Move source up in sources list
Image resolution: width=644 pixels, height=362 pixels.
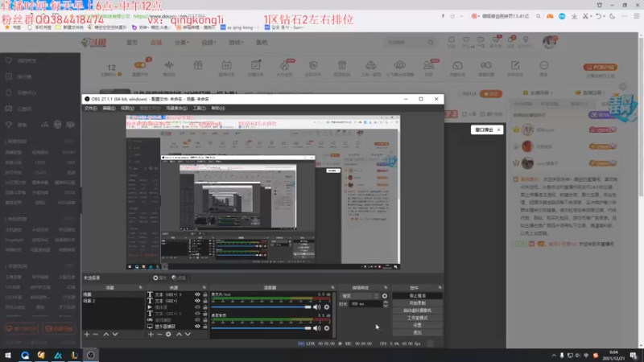[179, 335]
